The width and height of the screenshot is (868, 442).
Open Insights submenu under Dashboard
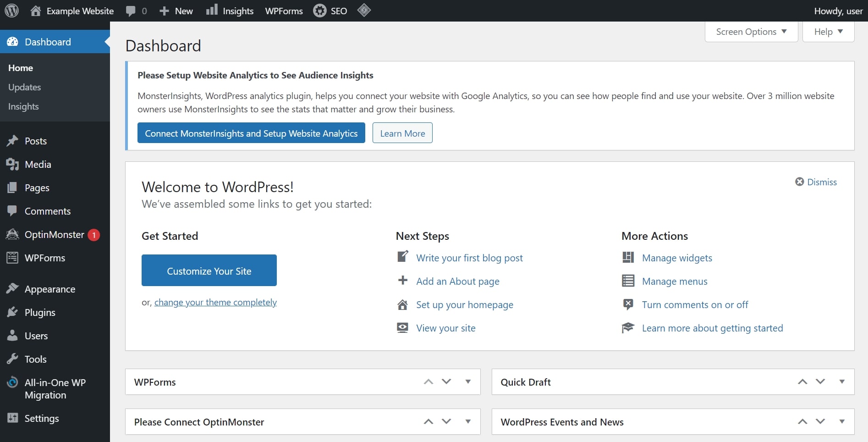pos(23,106)
